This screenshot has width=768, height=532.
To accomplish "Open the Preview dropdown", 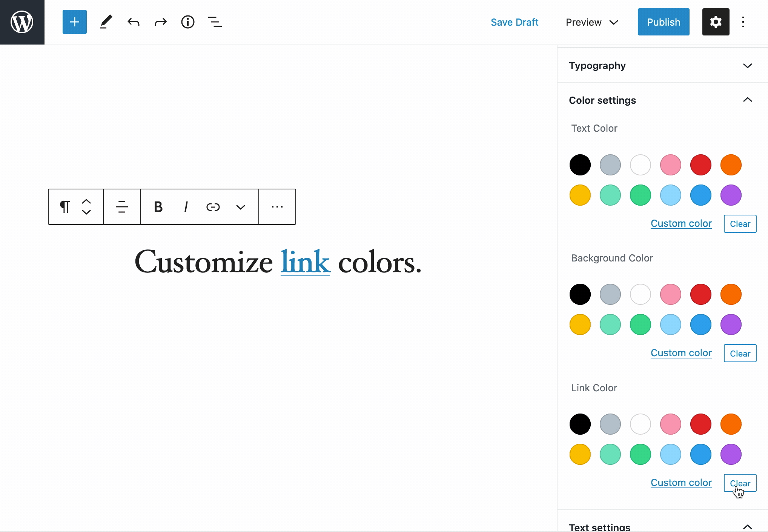I will 591,22.
